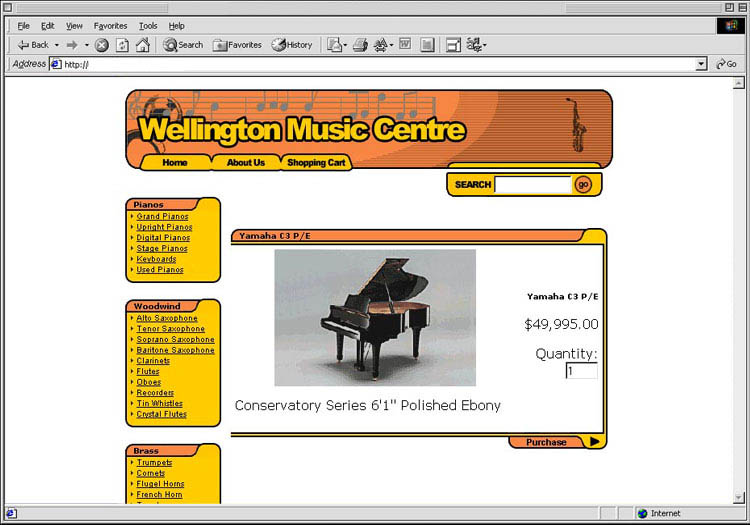Open the Baritone Saxophone link
This screenshot has width=750, height=525.
(175, 350)
